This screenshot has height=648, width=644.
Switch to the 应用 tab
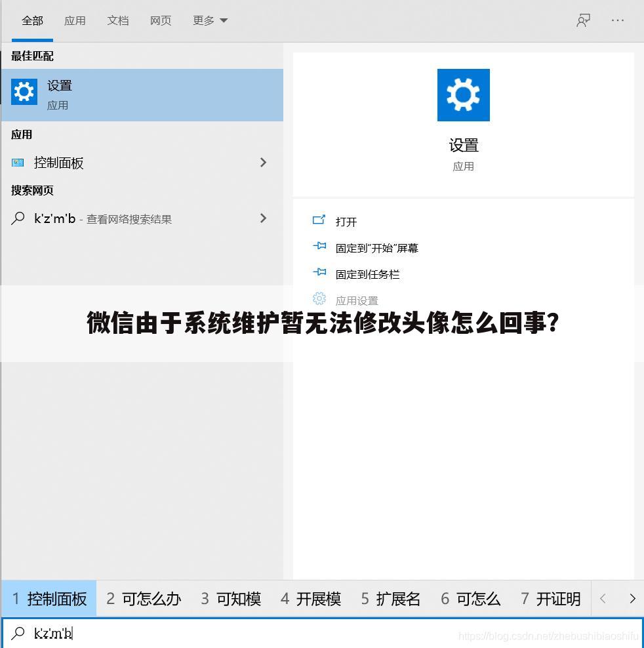[75, 20]
